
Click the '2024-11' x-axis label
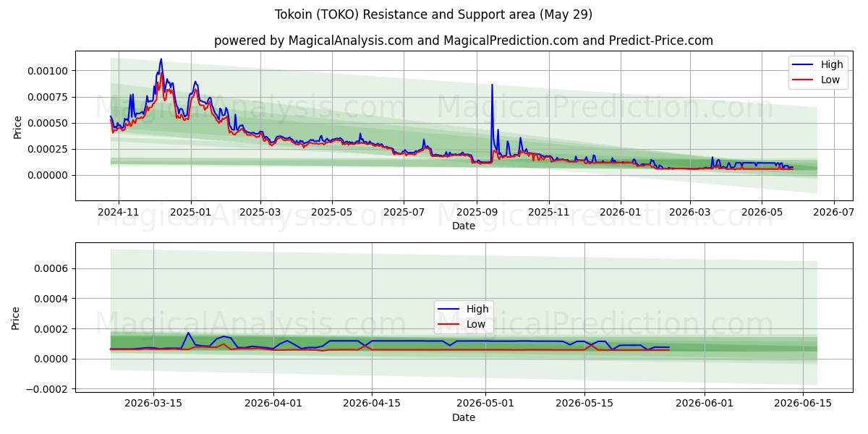[x=118, y=213]
